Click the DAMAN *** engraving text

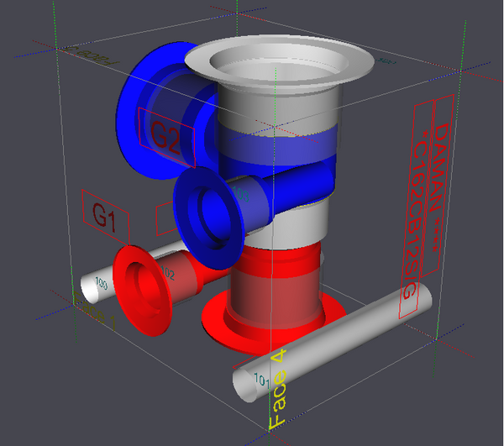[439, 187]
